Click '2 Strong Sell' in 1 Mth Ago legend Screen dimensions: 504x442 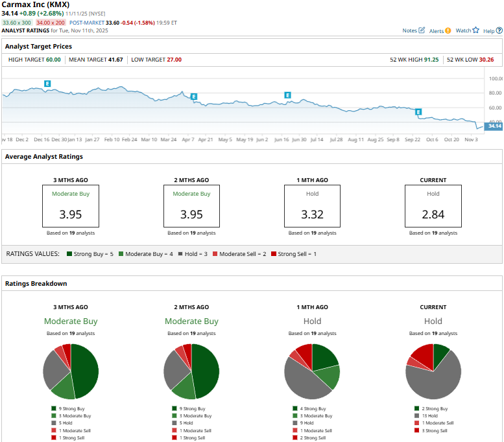click(x=313, y=438)
